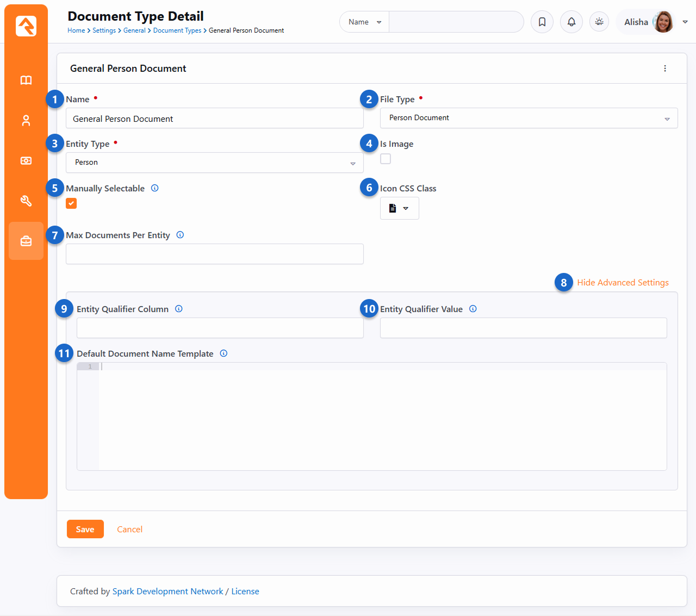Toggle the light/dark theme icon

point(599,22)
